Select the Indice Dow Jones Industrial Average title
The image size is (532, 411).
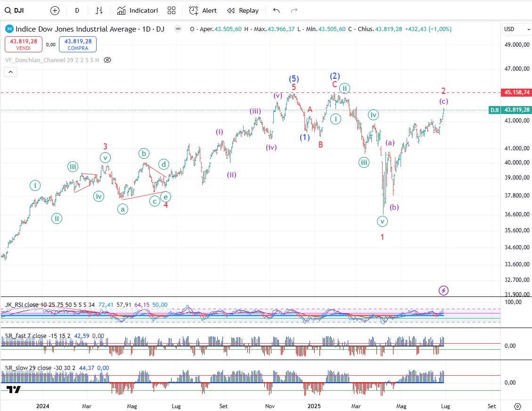tap(90, 29)
